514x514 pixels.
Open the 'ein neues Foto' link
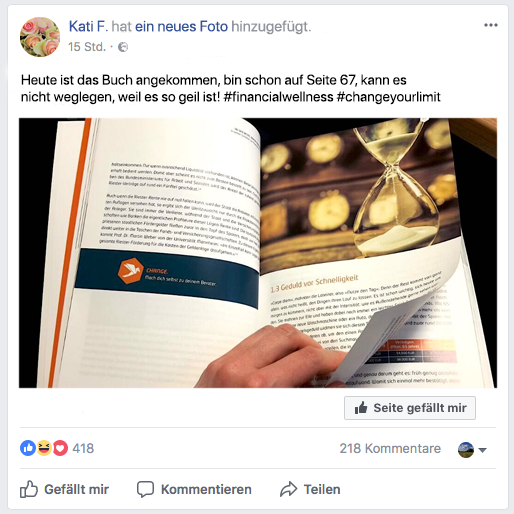(181, 26)
